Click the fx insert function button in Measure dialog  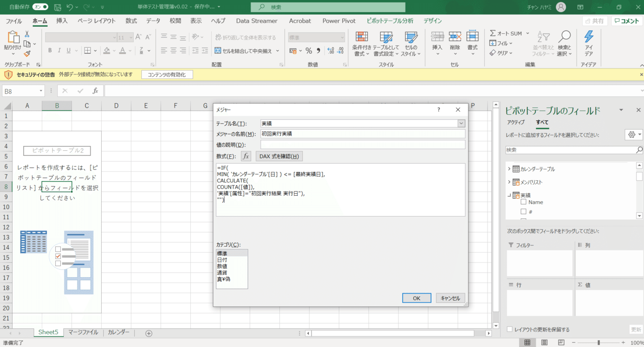click(246, 156)
